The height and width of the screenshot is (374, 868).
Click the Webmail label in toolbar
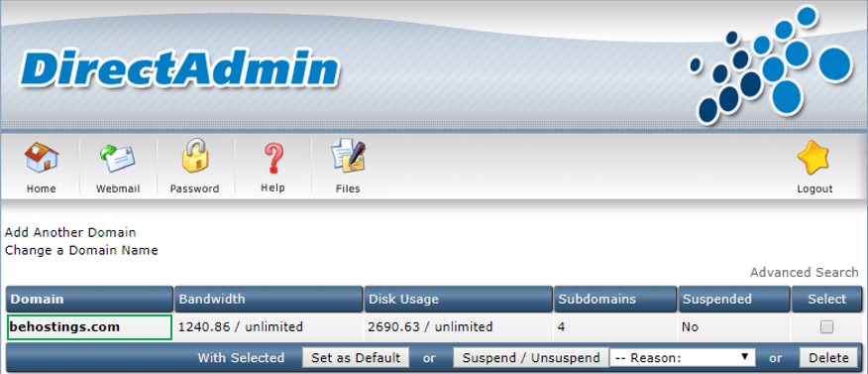pyautogui.click(x=118, y=188)
